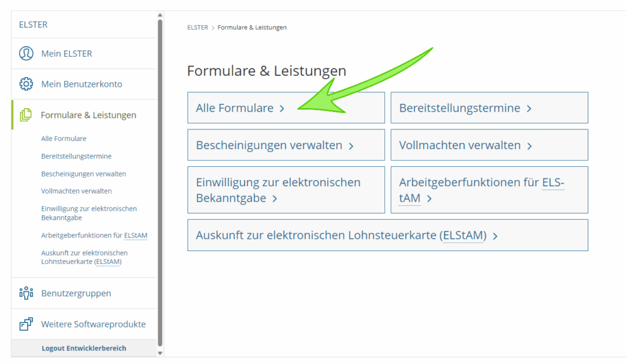626x364 pixels.
Task: Open Weitere Softwareprodukte in the sidebar
Action: coord(84,324)
